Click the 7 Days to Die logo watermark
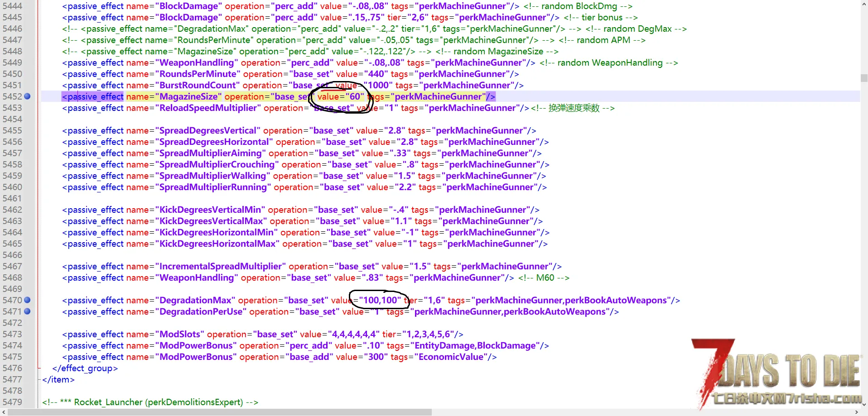 pos(775,373)
